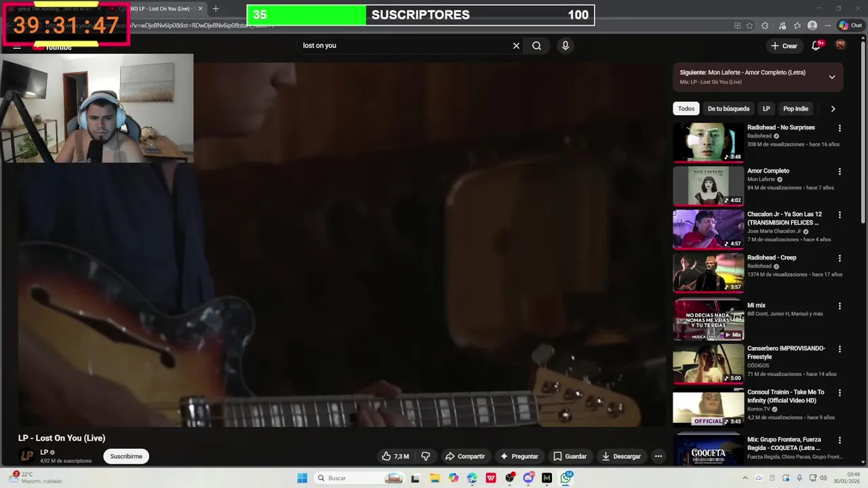This screenshot has height=488, width=868.
Task: Open options for Amor Completo video
Action: tap(840, 171)
